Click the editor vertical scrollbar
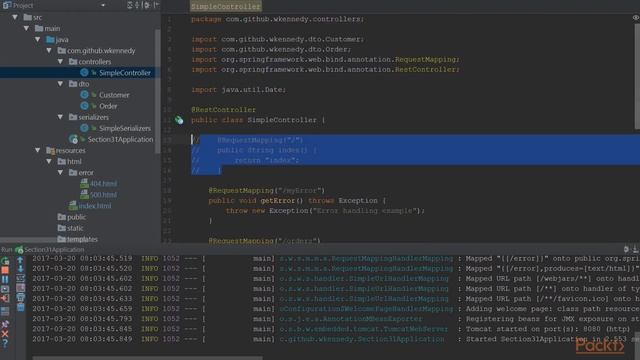 [636, 76]
